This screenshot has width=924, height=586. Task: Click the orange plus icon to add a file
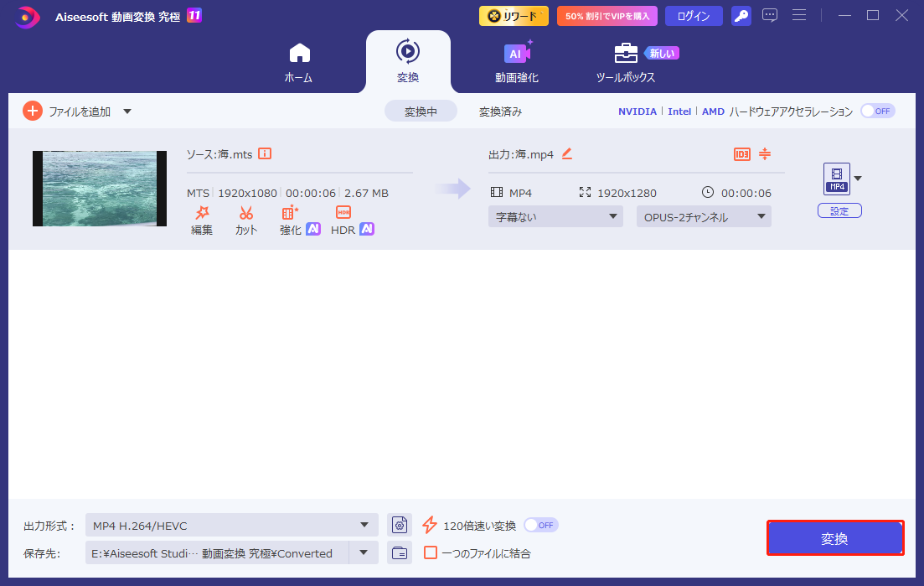[32, 110]
